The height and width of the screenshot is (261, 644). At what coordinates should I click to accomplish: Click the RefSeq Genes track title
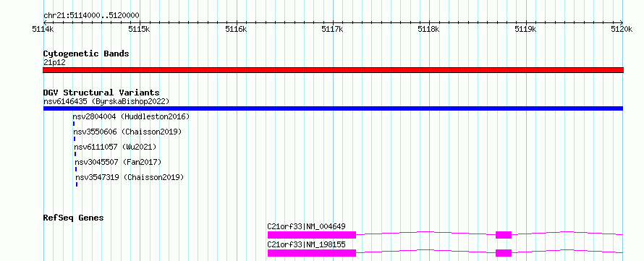pos(73,218)
